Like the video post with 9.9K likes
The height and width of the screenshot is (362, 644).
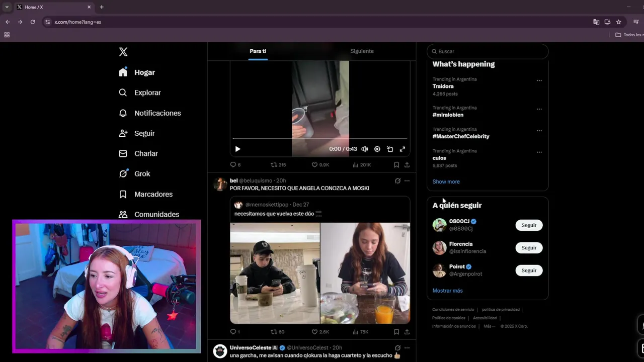320,164
